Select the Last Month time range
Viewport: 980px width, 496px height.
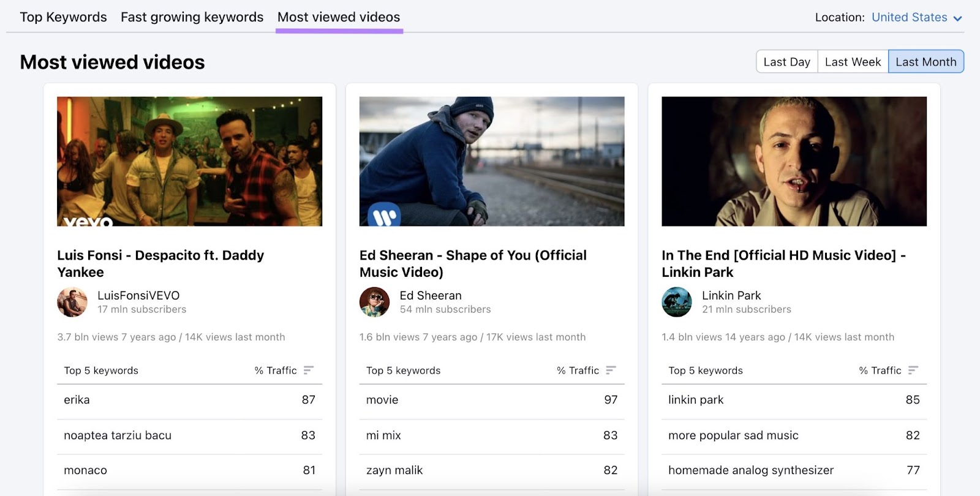tap(925, 62)
